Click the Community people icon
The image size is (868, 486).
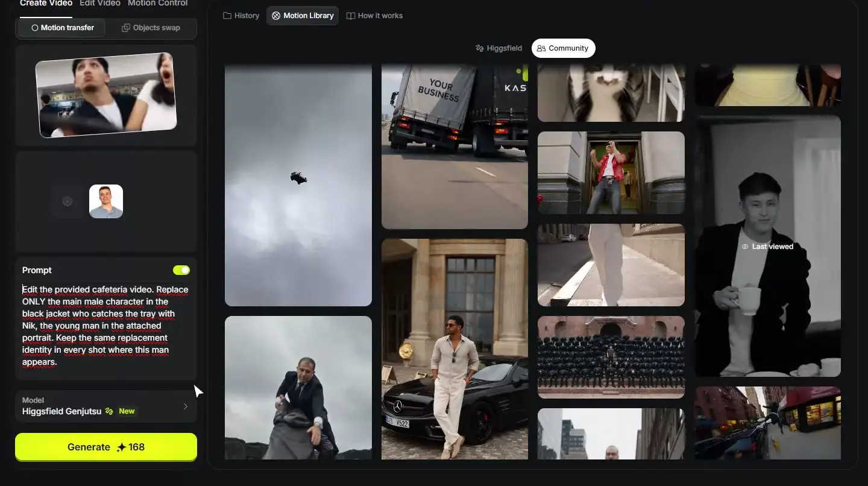click(541, 48)
